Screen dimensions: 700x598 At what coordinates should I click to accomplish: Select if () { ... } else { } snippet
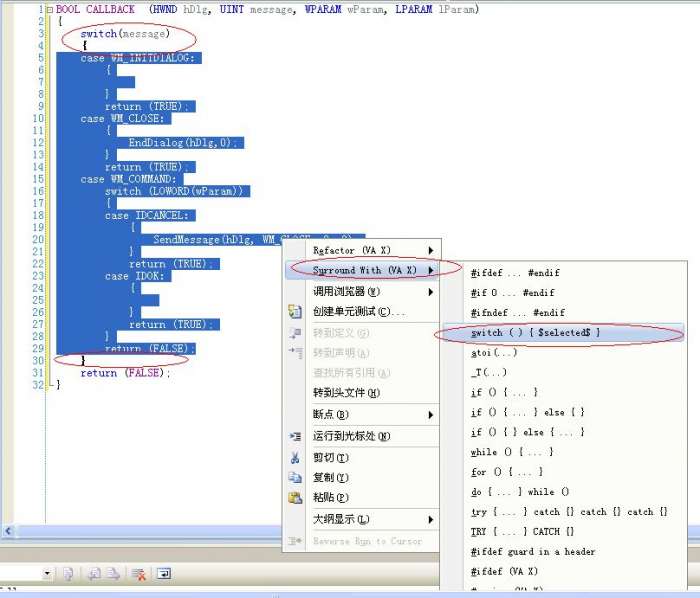[563, 412]
